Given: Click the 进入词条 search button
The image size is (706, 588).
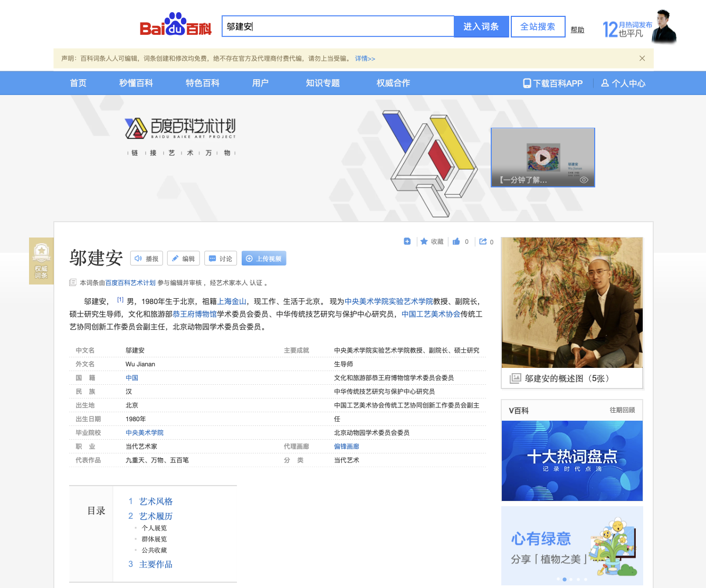Looking at the screenshot, I should click(481, 26).
